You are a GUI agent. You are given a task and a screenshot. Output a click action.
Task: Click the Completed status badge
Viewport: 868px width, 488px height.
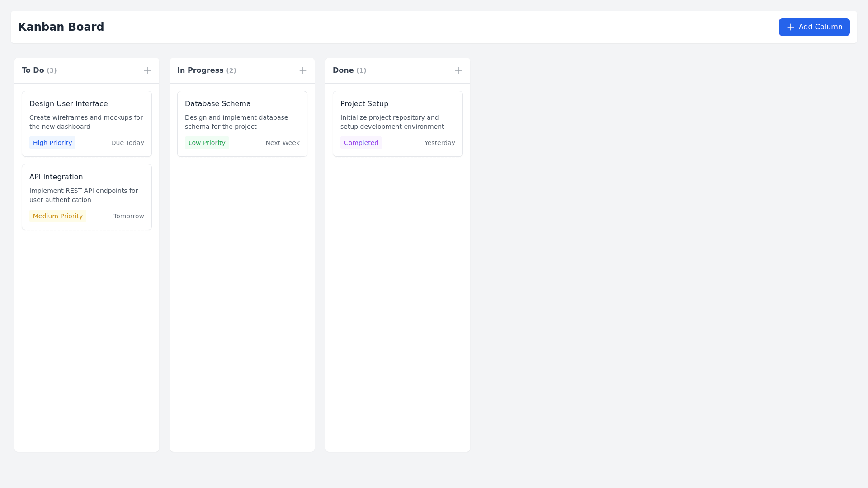pos(361,143)
